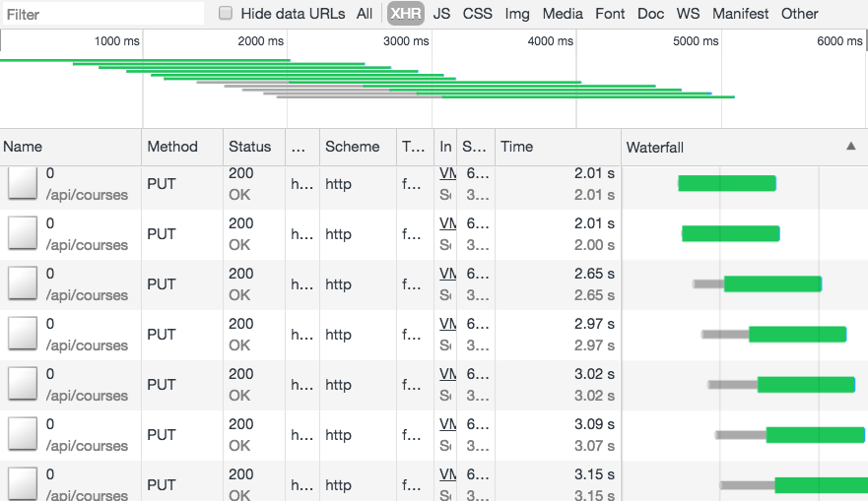Click the 3000 ms mark in the timeline overview
The width and height of the screenshot is (868, 501).
pos(406,41)
